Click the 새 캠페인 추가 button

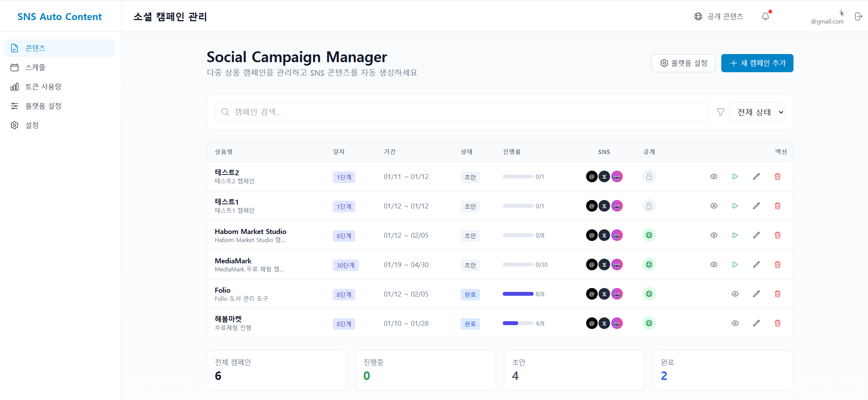point(757,63)
